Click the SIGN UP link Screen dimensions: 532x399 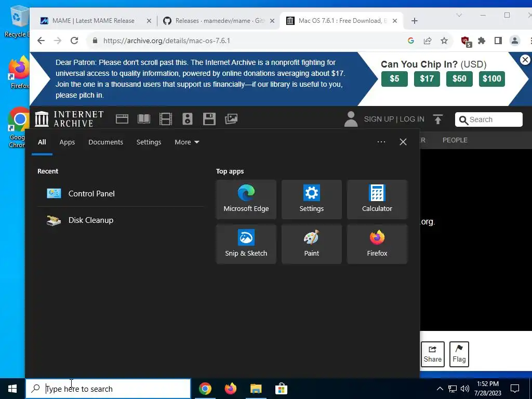[x=379, y=119]
